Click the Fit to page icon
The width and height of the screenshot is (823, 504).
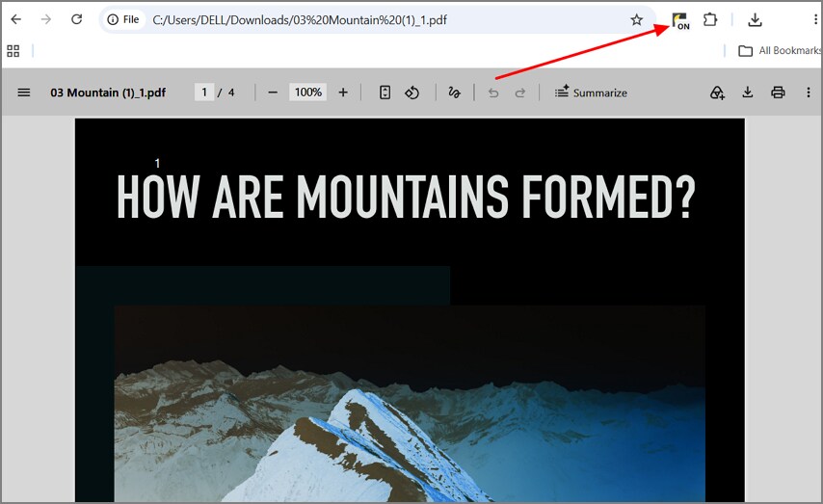(385, 93)
